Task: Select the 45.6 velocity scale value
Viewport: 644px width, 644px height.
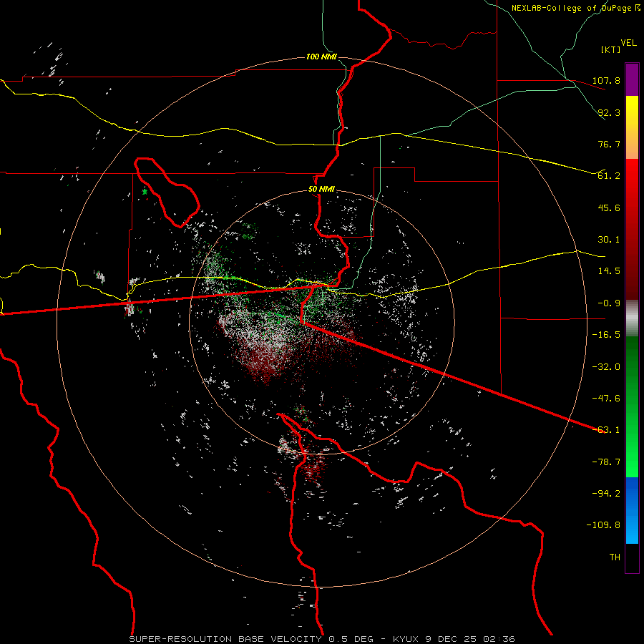Action: point(609,208)
